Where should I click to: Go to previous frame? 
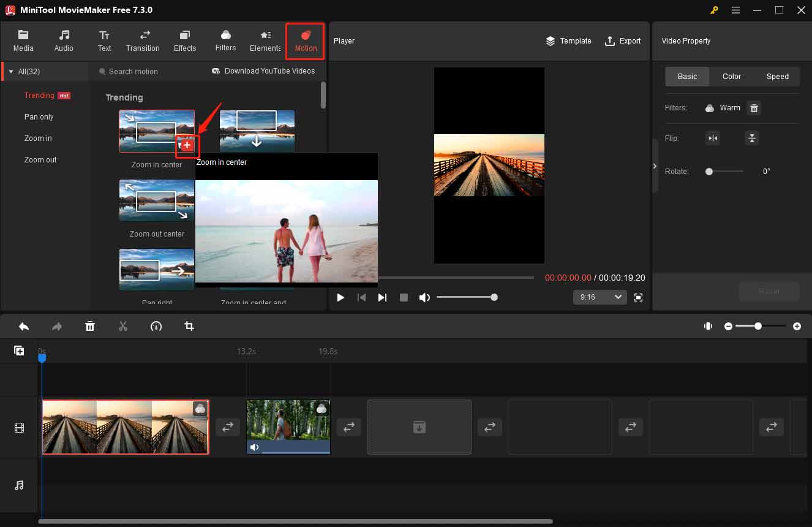362,297
